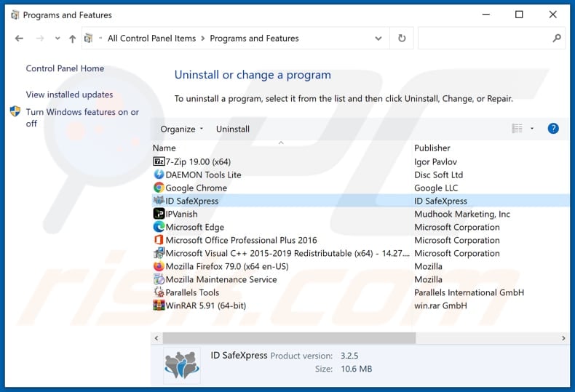Screen dimensions: 575x392
Task: Select Microsoft Office Professional Plus 2016
Action: (x=242, y=240)
